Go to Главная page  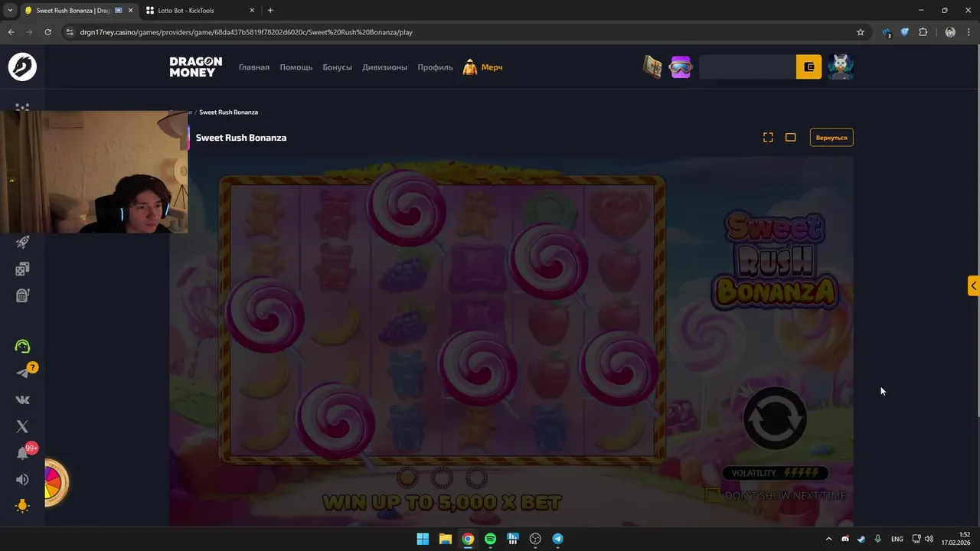click(254, 67)
